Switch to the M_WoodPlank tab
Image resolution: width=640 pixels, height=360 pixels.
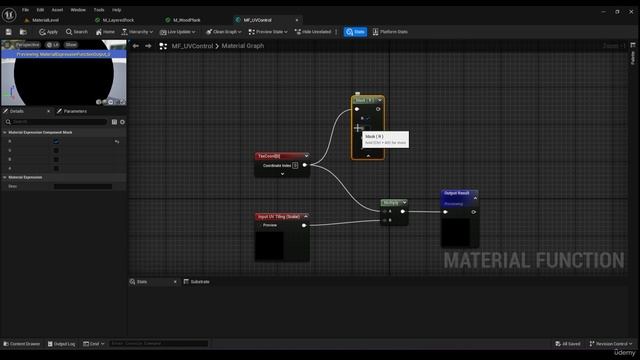point(187,20)
